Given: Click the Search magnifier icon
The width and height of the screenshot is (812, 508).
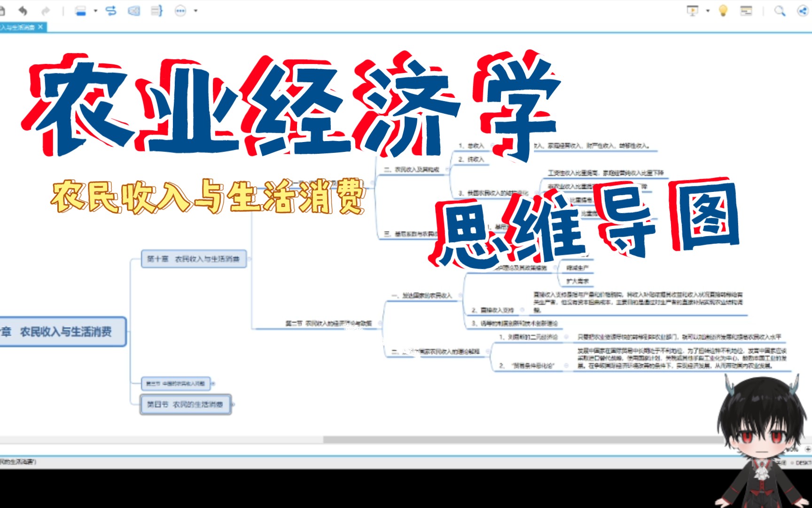Looking at the screenshot, I should [x=780, y=11].
